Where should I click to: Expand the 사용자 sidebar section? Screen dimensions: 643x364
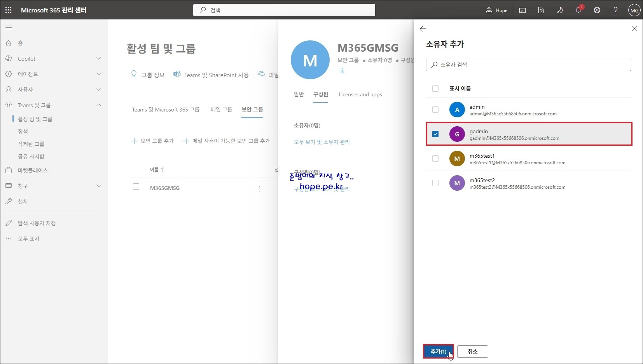(x=99, y=89)
